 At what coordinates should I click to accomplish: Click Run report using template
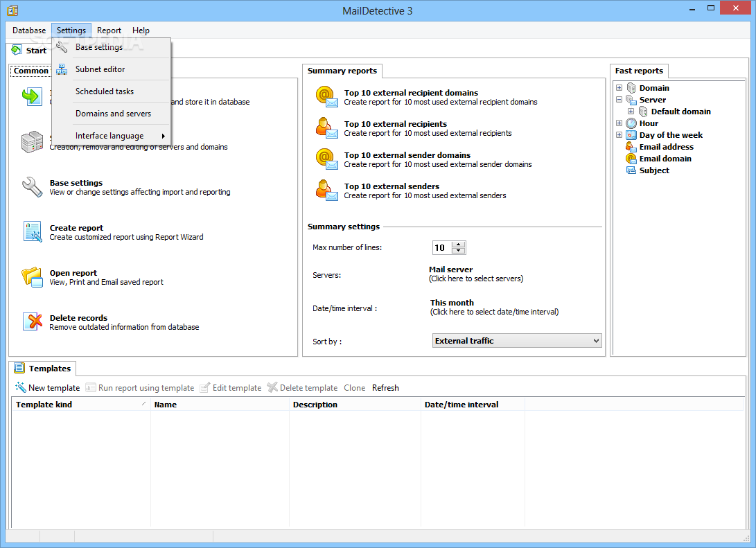140,387
